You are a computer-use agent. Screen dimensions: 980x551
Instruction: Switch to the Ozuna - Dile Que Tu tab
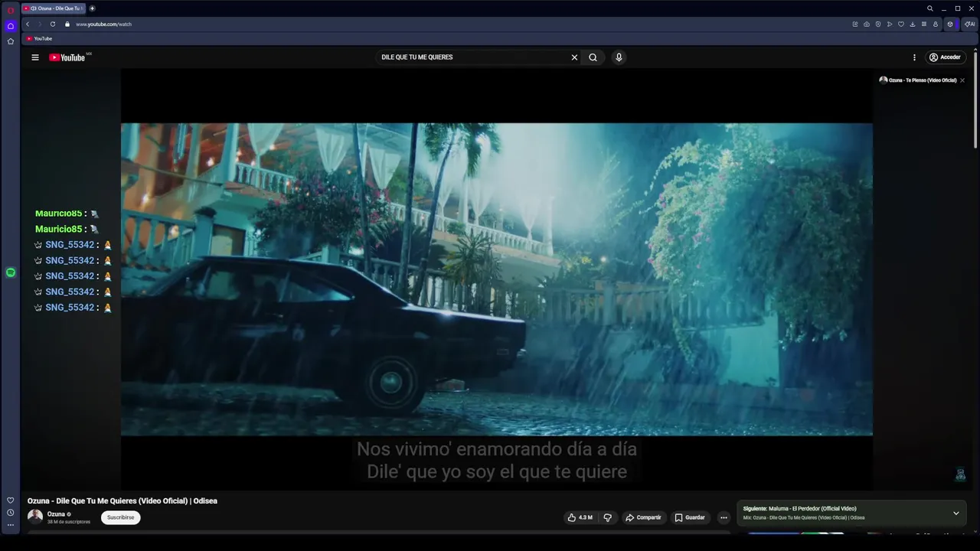click(54, 8)
